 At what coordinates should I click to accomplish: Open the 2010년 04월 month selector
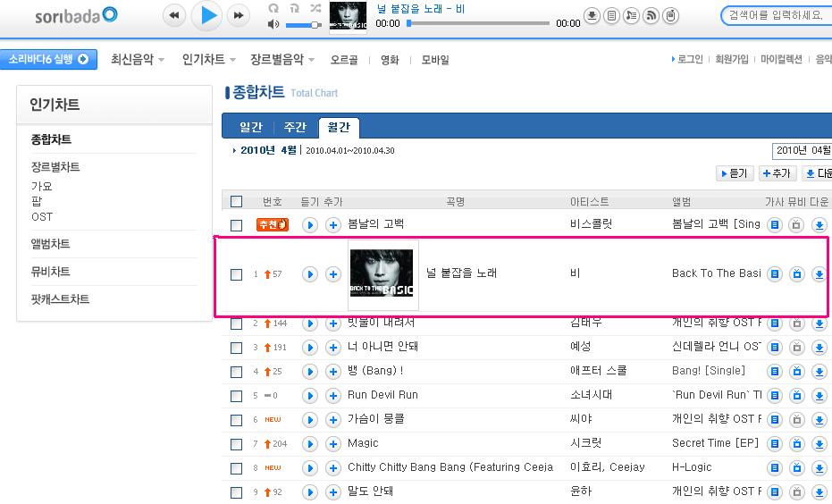[802, 151]
